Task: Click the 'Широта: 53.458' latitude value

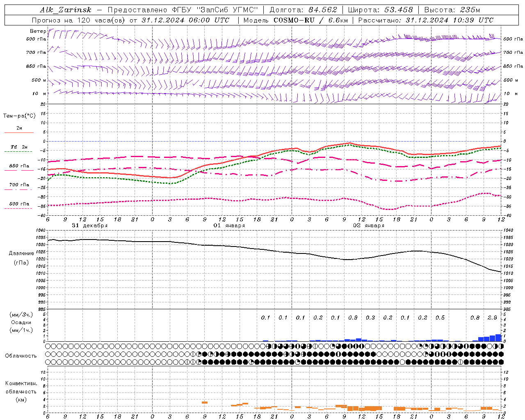Action: pos(380,10)
